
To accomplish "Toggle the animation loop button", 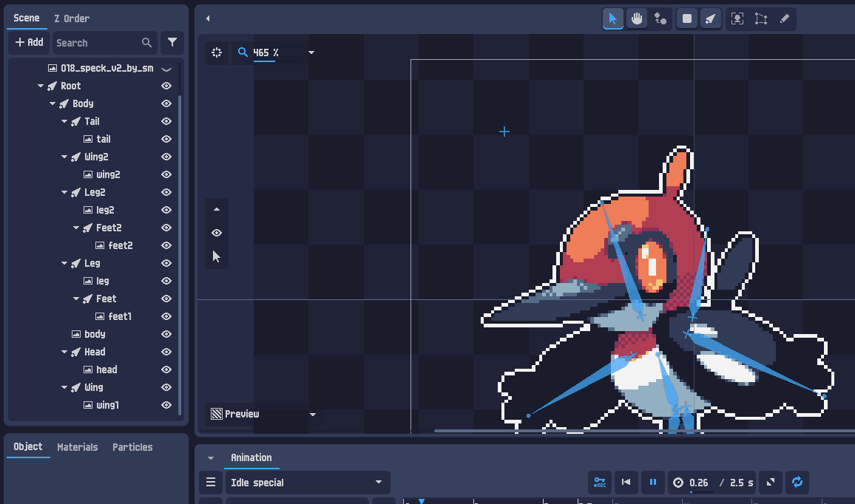I will click(797, 483).
